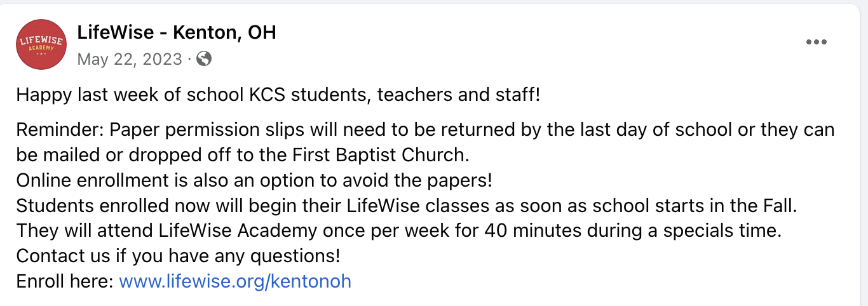Open the three-dot post options menu

click(x=816, y=42)
